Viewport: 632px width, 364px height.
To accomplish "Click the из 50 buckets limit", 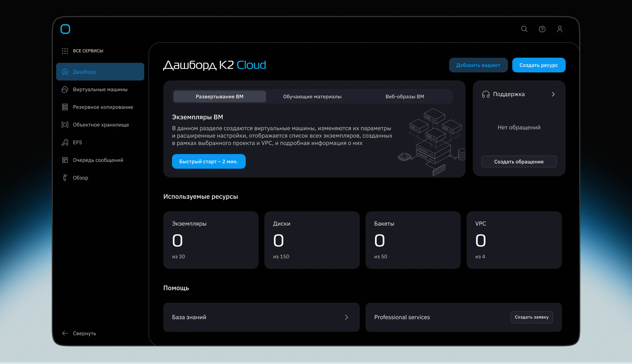I will tap(381, 256).
